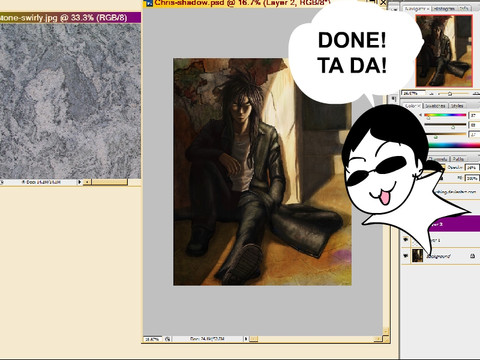The width and height of the screenshot is (480, 360).
Task: Switch to the Paths tab
Action: tap(458, 159)
